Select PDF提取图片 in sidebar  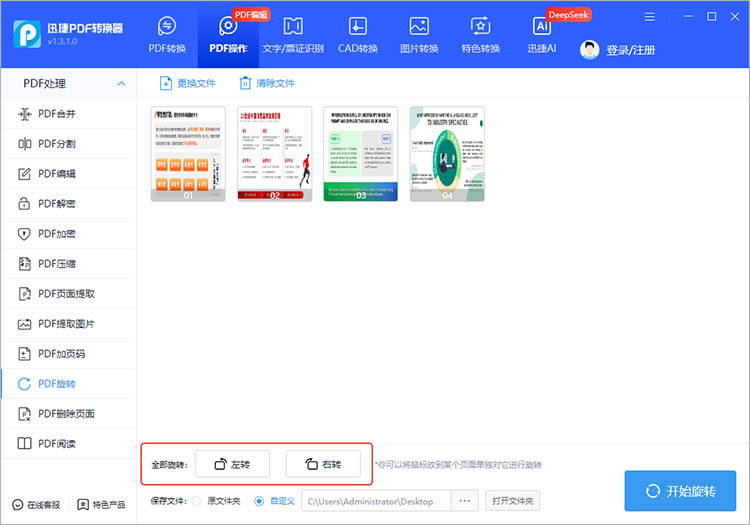69,324
